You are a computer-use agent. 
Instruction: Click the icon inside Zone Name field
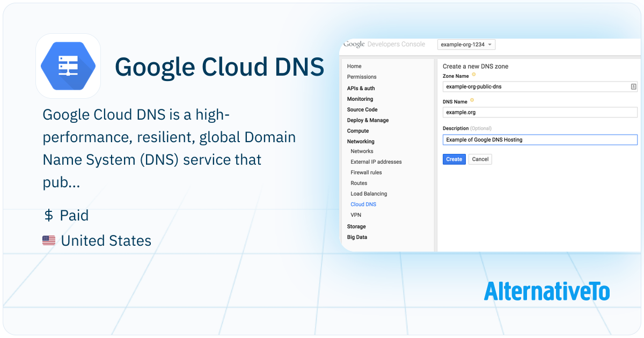pos(633,86)
